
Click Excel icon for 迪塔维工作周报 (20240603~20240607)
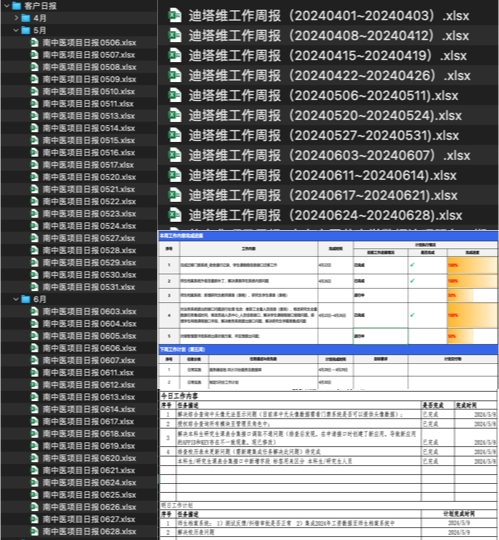point(175,155)
